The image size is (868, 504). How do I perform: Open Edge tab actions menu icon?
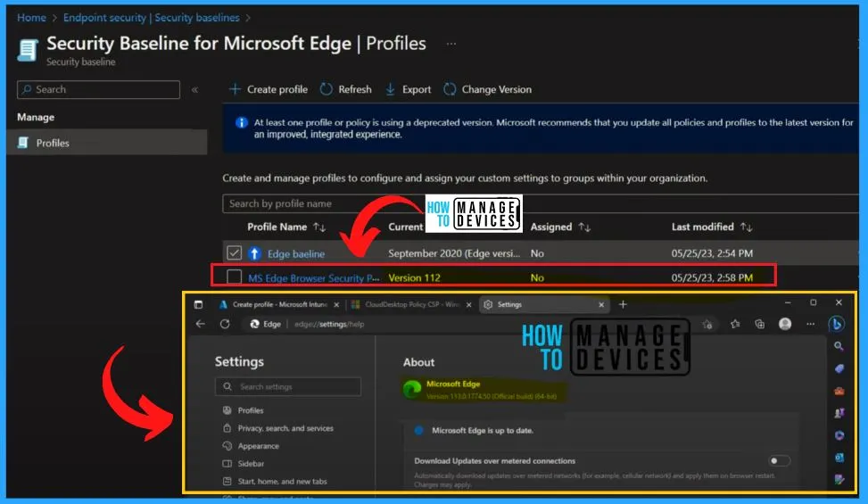[x=198, y=304]
